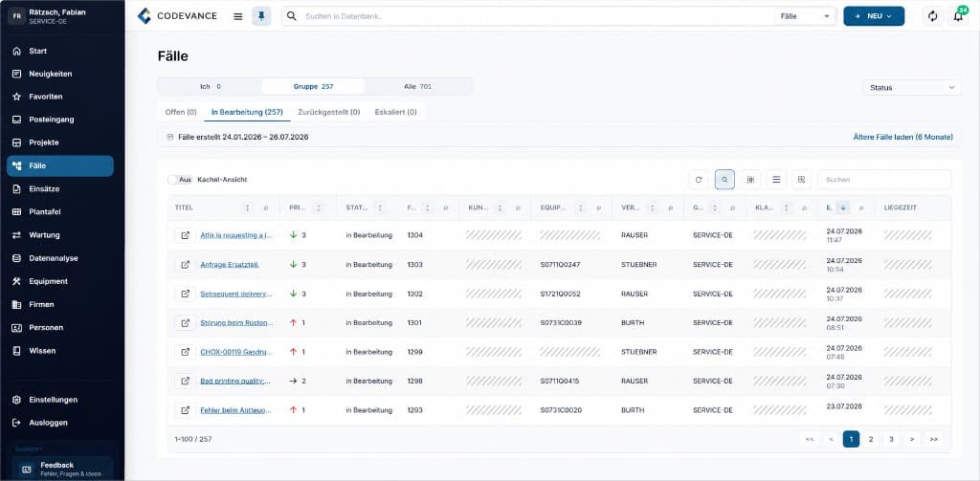The image size is (980, 481).
Task: Click the pin icon in top bar
Action: click(261, 16)
